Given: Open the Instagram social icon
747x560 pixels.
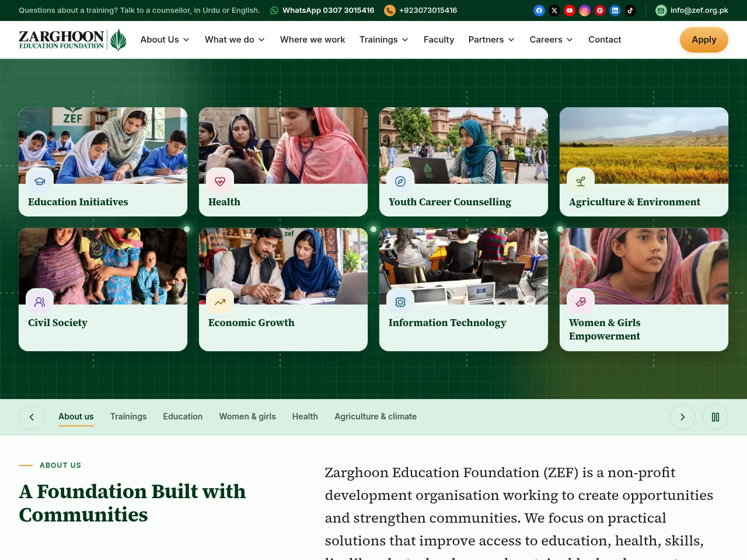Looking at the screenshot, I should [x=585, y=10].
